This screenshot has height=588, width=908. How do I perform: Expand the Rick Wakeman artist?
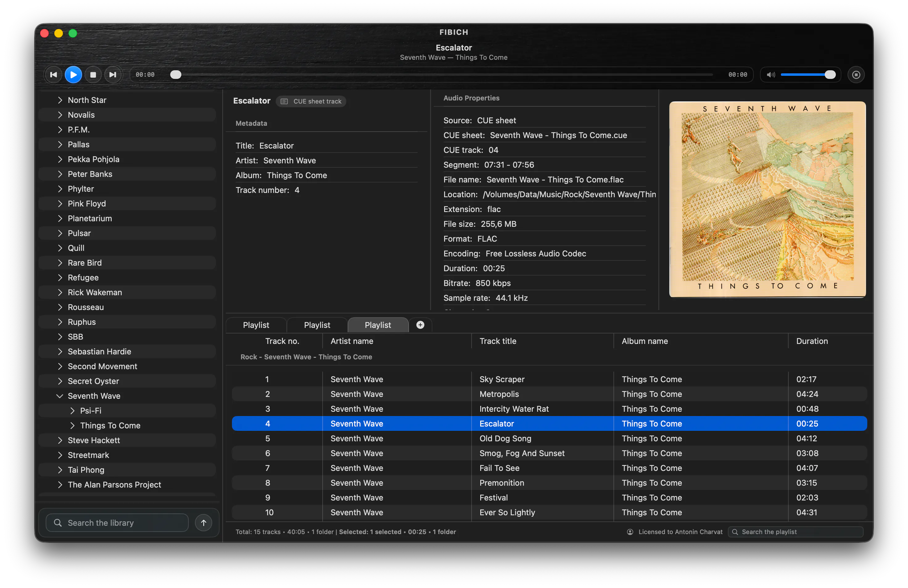click(x=60, y=292)
